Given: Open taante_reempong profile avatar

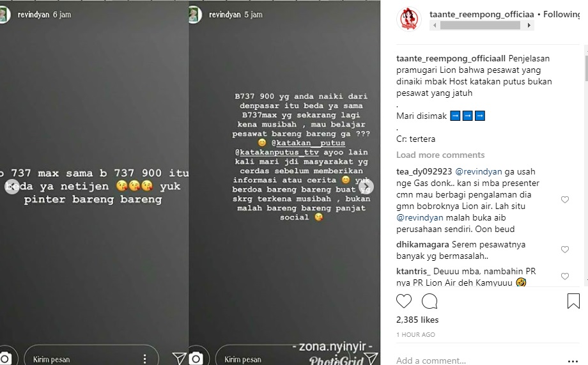Looking at the screenshot, I should (409, 19).
